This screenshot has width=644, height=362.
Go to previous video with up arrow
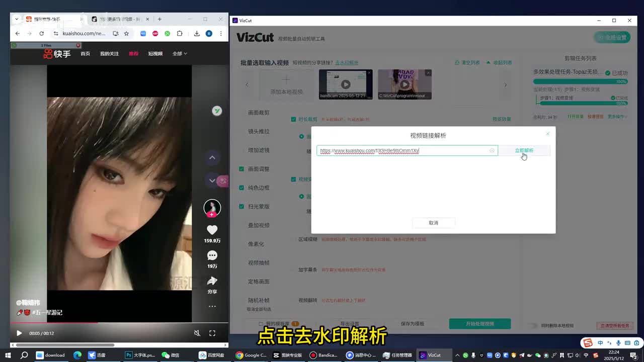[212, 157]
